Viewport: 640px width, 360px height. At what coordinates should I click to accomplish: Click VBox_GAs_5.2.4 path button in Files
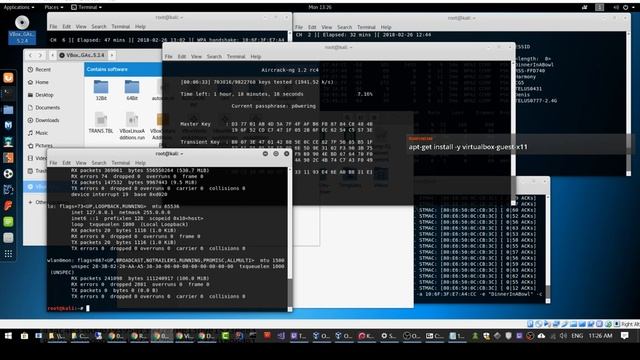point(82,55)
